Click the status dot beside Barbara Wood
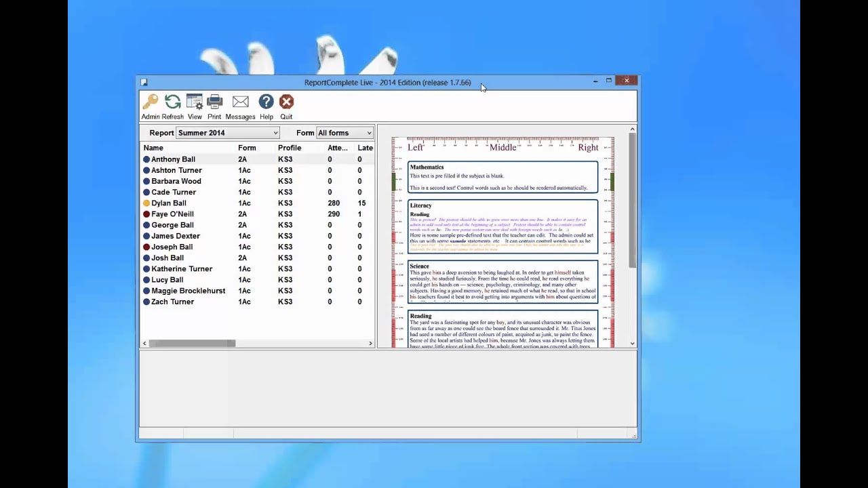Screen dimensions: 868x488 pyautogui.click(x=146, y=182)
